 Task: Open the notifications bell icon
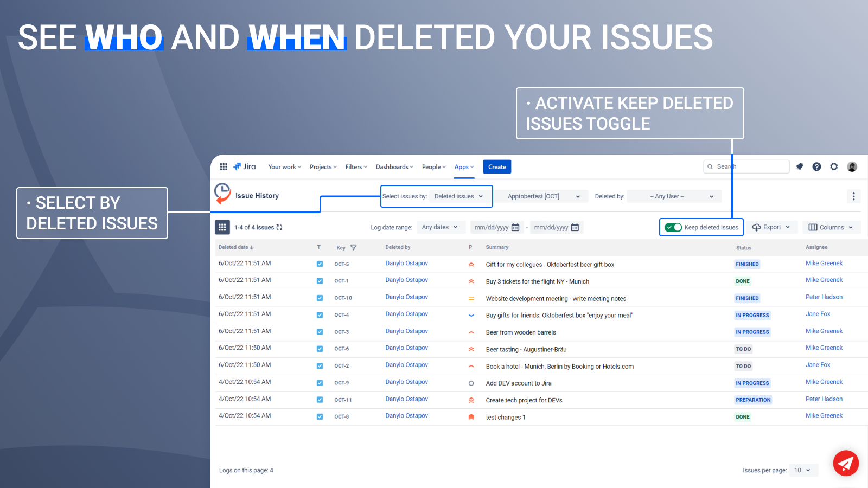(x=799, y=166)
